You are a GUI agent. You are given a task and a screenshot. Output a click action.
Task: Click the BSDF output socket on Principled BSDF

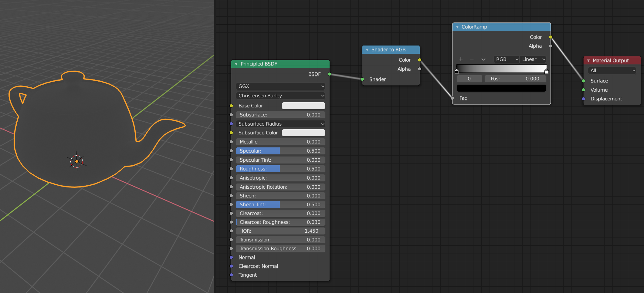coord(329,74)
